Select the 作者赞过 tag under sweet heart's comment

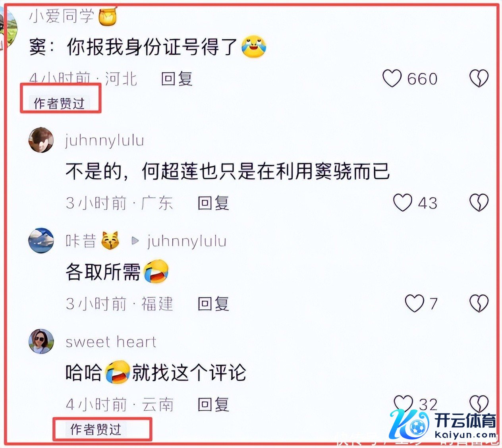coord(96,429)
